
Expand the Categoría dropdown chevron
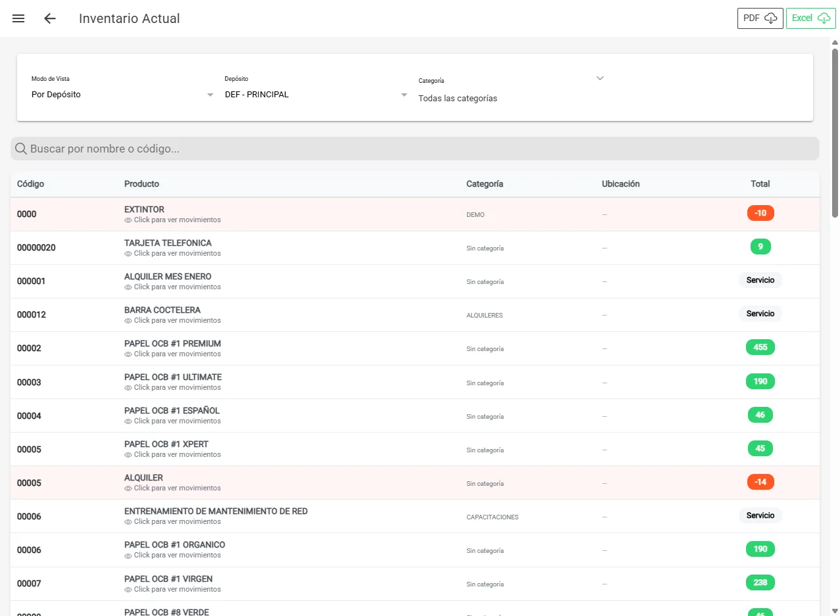599,78
